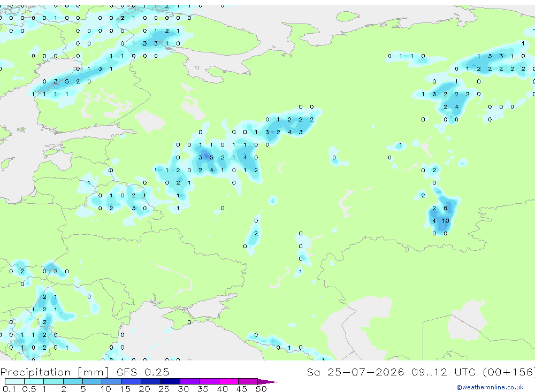Click the 30–35 mm purple legend swatch

tap(190, 381)
